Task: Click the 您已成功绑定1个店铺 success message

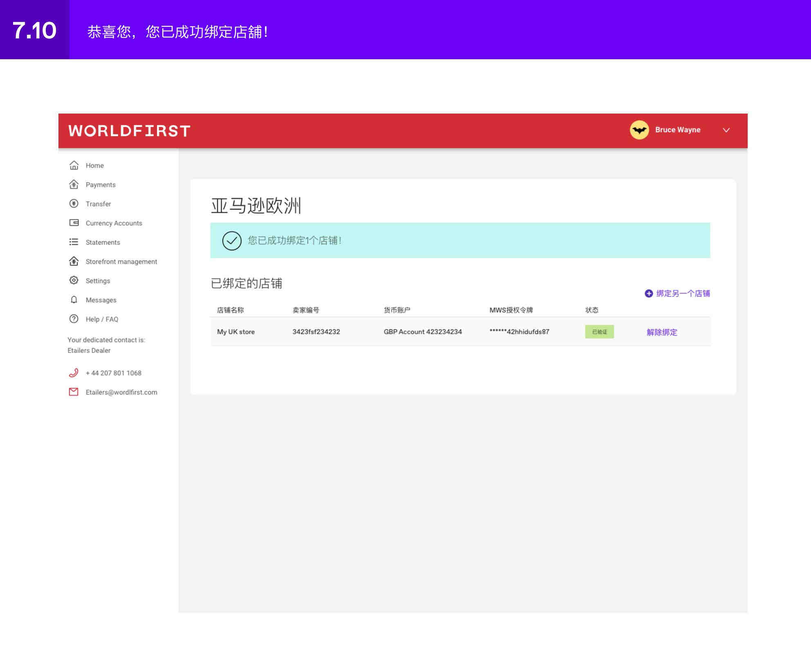Action: click(294, 241)
